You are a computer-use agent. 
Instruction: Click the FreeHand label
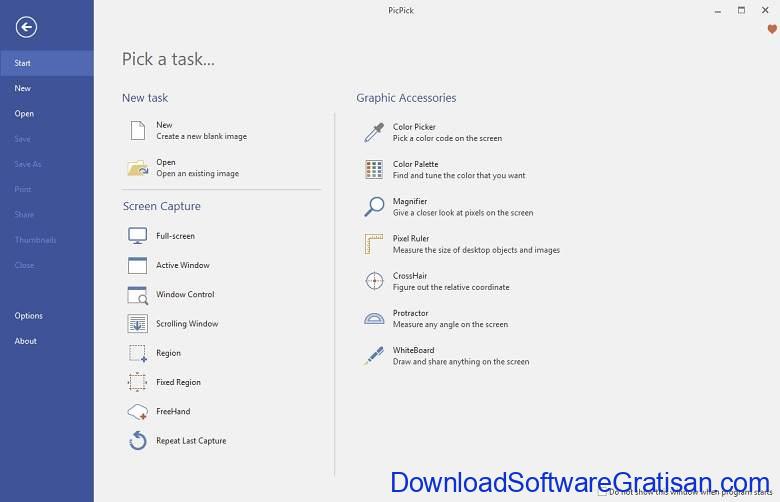click(x=173, y=411)
